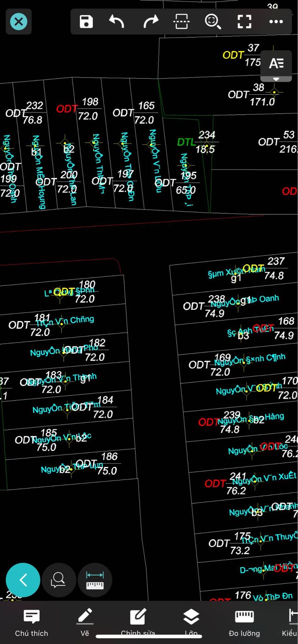Open the comment search tool

point(59,580)
